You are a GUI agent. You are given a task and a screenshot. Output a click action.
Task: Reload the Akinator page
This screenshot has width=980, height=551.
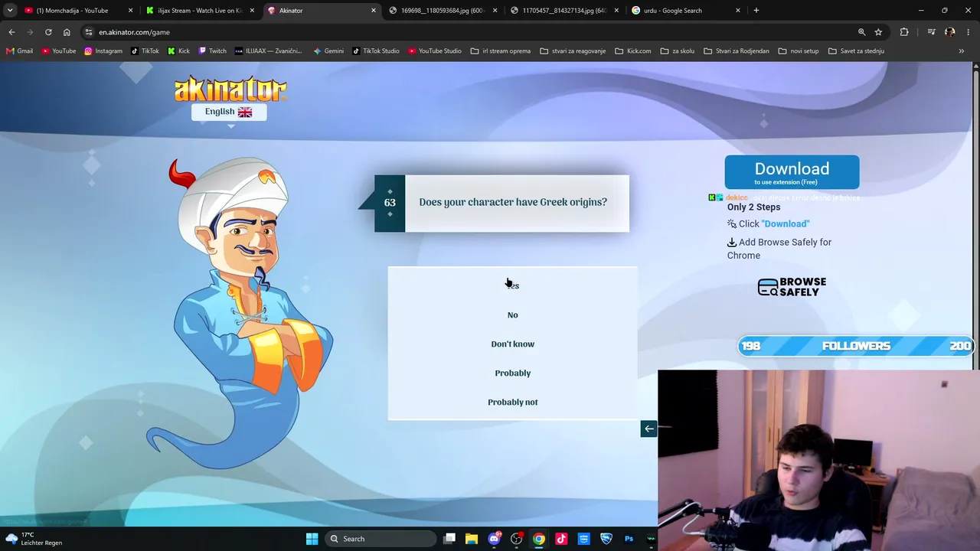click(x=48, y=32)
